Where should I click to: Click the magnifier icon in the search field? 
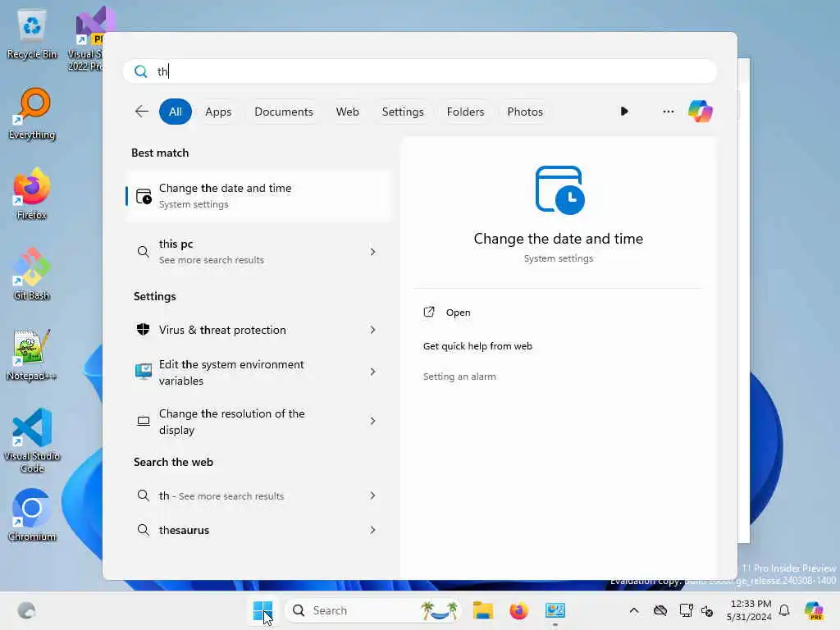(140, 71)
